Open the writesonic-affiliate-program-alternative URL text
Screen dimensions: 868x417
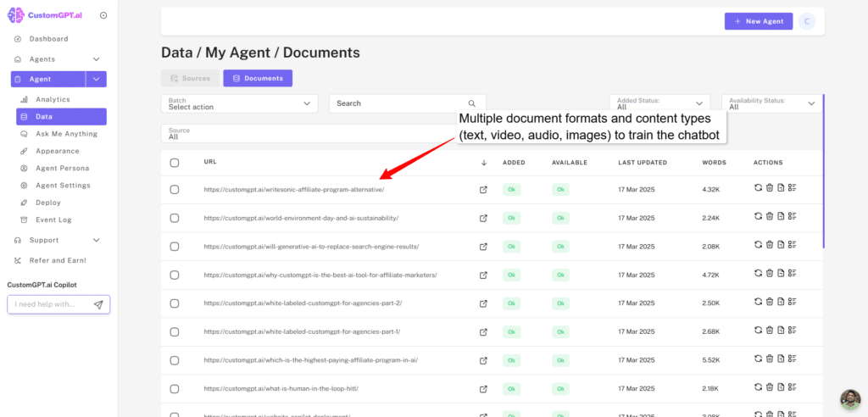(294, 190)
